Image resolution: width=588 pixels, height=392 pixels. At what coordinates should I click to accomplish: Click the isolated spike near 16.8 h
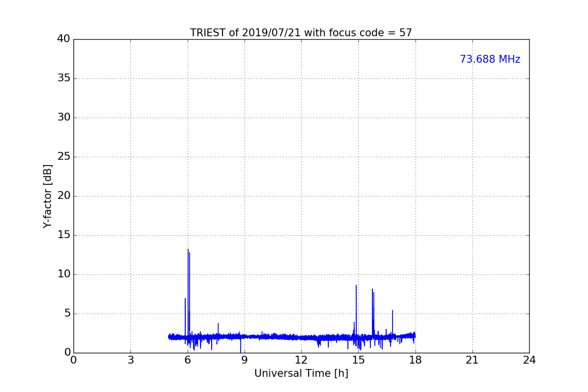pyautogui.click(x=392, y=311)
